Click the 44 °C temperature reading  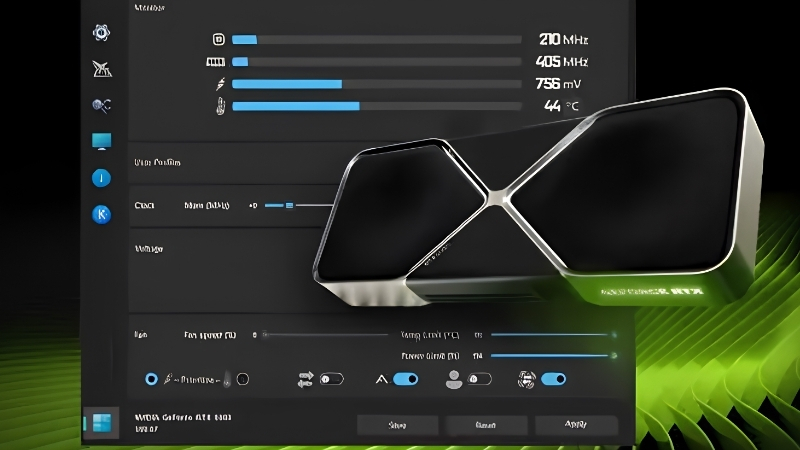tap(561, 106)
